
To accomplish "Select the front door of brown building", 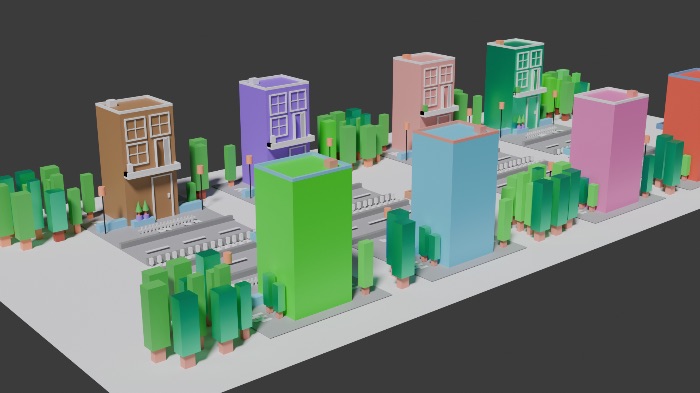I will click(162, 196).
